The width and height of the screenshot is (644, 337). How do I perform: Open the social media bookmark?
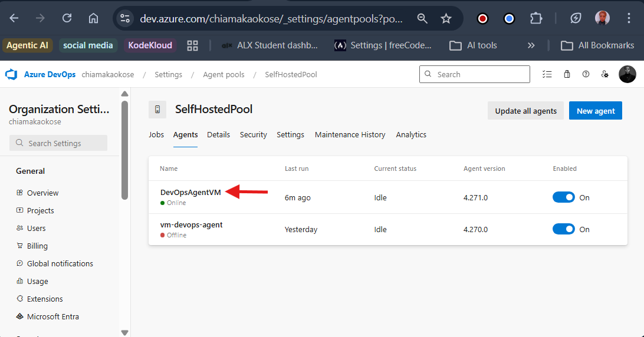click(x=88, y=45)
